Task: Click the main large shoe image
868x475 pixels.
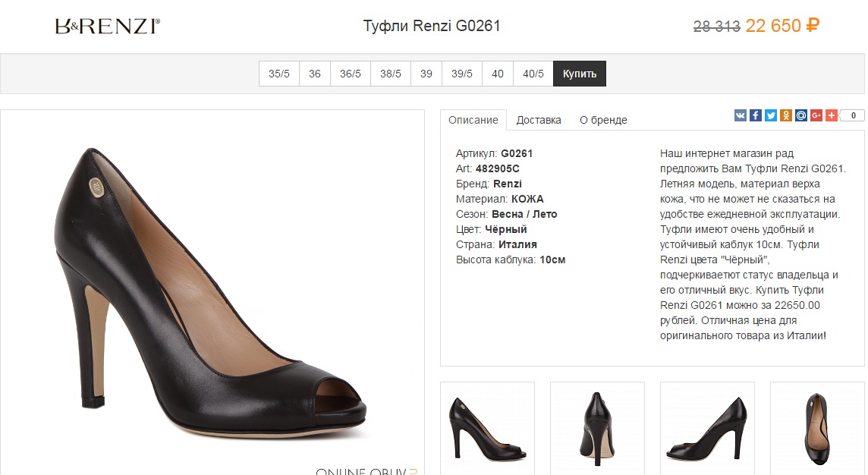Action: 212,292
